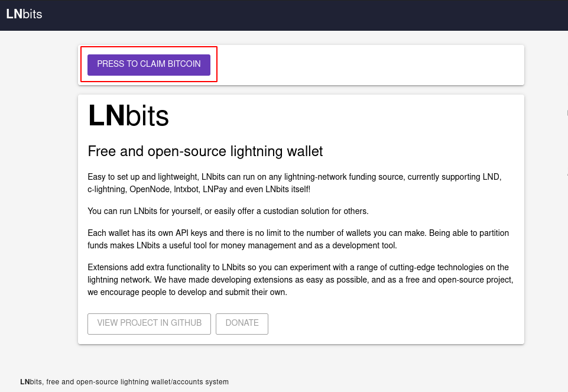568x392 pixels.
Task: Click paragraph starting 'Extensions add extra functionality'
Action: coord(300,280)
